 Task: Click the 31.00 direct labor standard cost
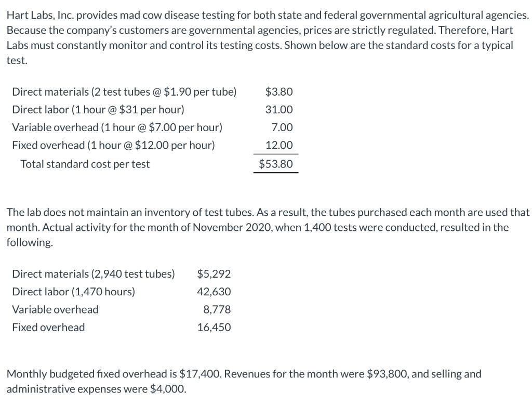pyautogui.click(x=279, y=110)
